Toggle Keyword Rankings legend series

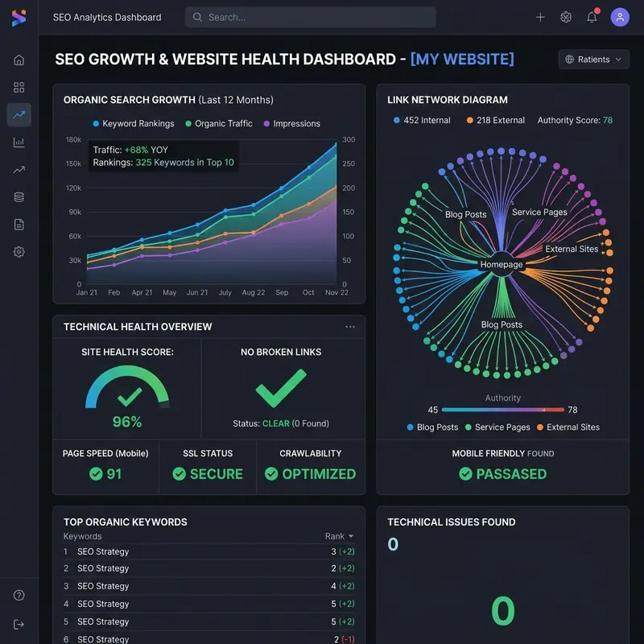[134, 124]
